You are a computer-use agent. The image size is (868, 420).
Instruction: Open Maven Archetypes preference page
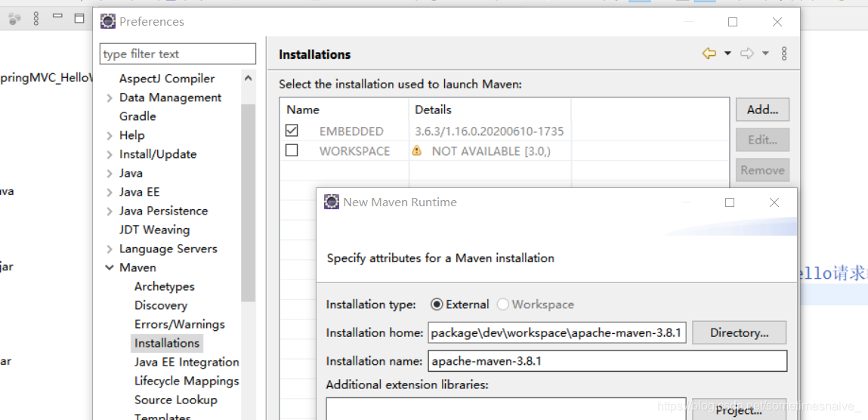(x=165, y=286)
